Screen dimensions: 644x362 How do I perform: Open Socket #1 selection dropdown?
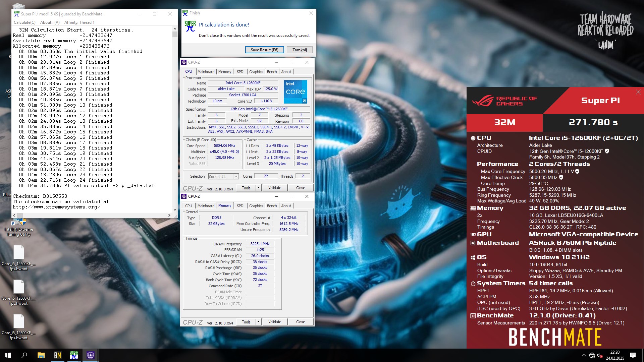(223, 176)
